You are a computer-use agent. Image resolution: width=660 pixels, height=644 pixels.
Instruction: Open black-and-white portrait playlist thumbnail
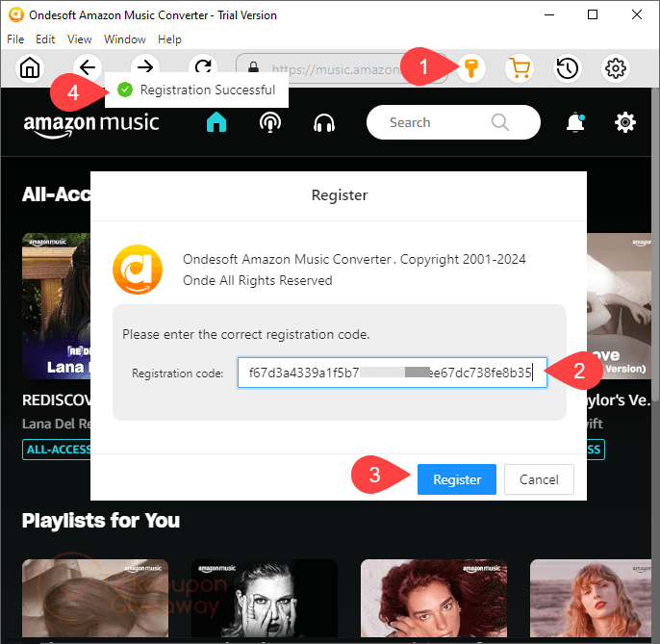point(265,598)
